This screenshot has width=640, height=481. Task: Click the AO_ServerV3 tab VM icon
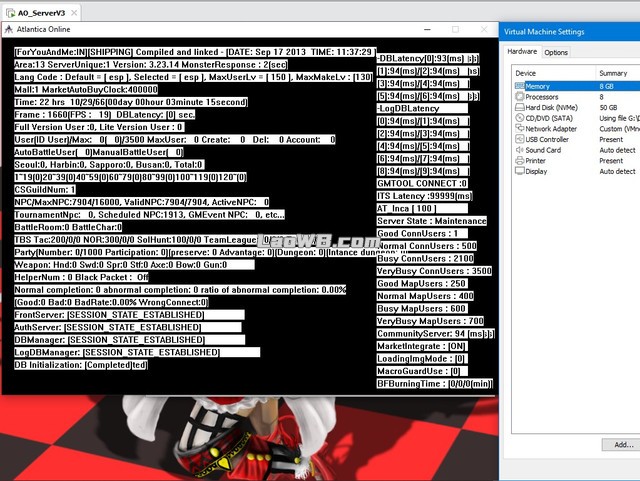tap(11, 13)
